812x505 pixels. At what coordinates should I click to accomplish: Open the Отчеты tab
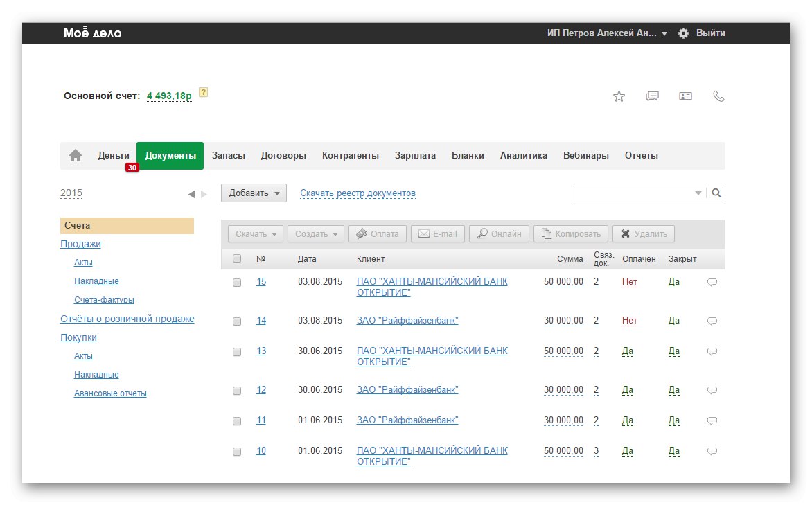click(641, 155)
